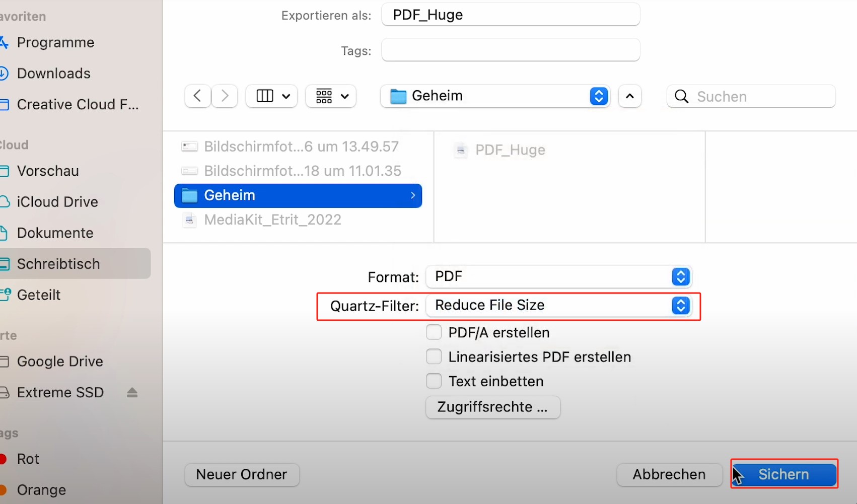
Task: Open Vorschau in iCloud sidebar
Action: pos(48,171)
